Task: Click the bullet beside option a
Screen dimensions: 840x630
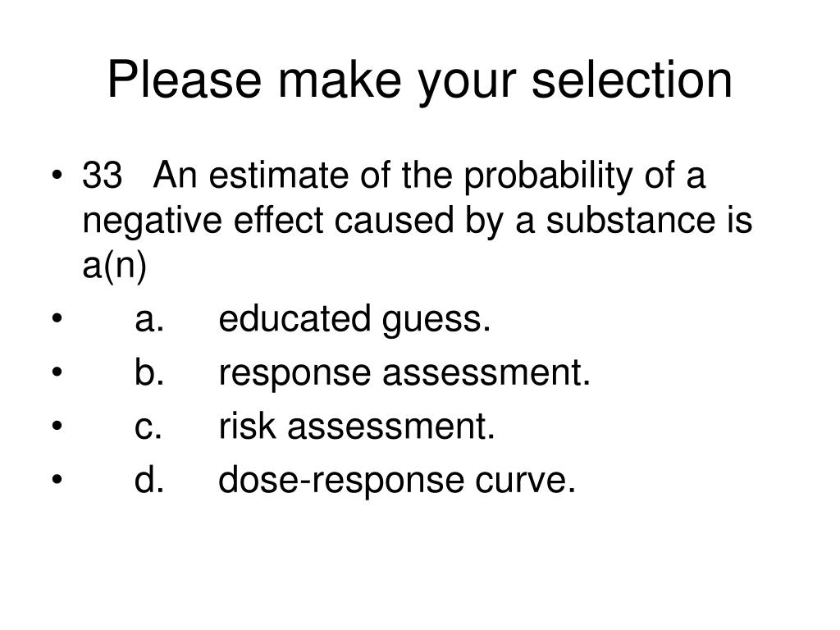Action: pyautogui.click(x=57, y=319)
